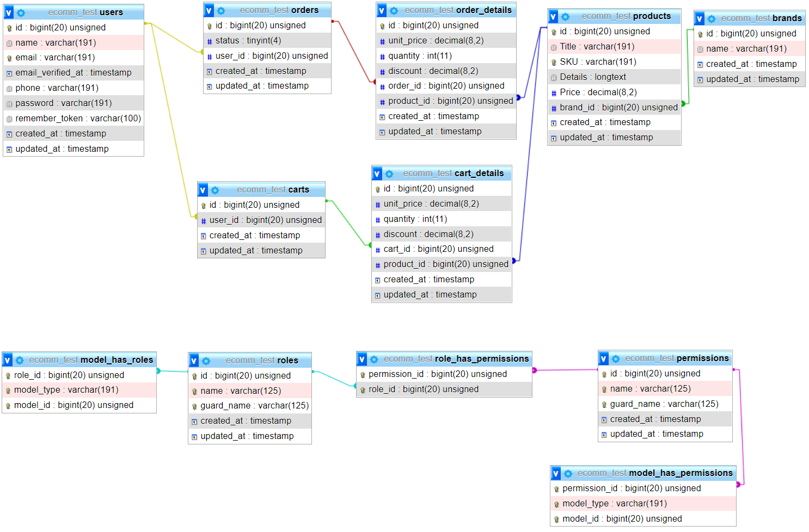Select 'remember_token : varchar(100)' row
The width and height of the screenshot is (809, 532).
tap(73, 119)
